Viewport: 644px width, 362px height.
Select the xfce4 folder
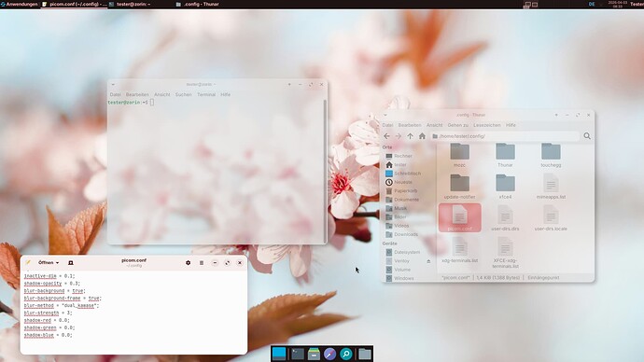(x=505, y=187)
